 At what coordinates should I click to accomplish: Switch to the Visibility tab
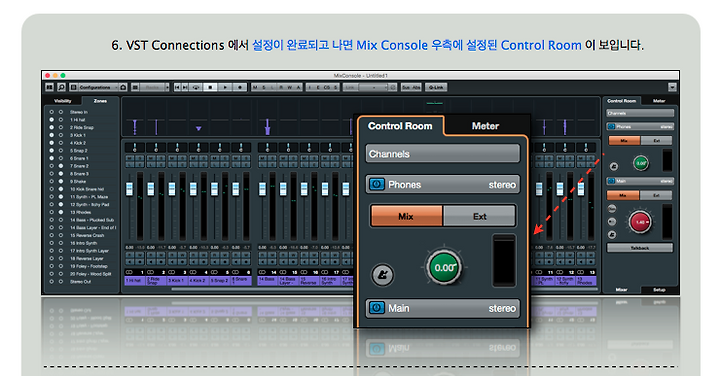point(63,101)
